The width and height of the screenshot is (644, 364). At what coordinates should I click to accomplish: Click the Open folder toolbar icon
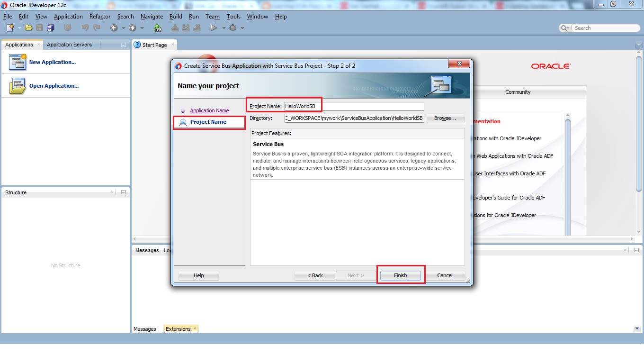tap(29, 28)
